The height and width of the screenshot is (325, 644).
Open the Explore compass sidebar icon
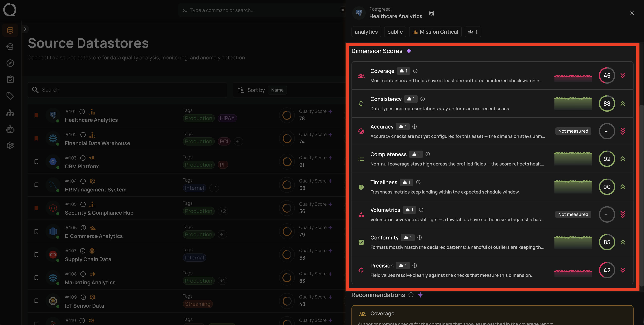point(10,63)
